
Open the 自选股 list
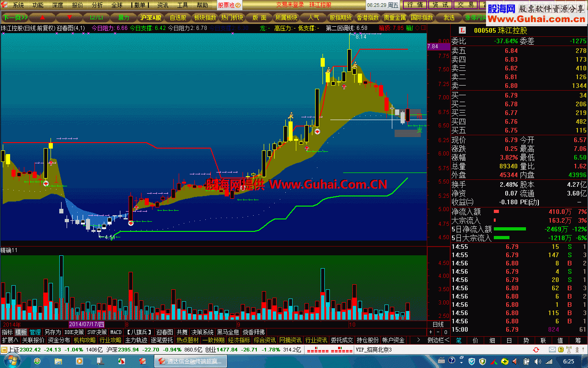(x=178, y=17)
